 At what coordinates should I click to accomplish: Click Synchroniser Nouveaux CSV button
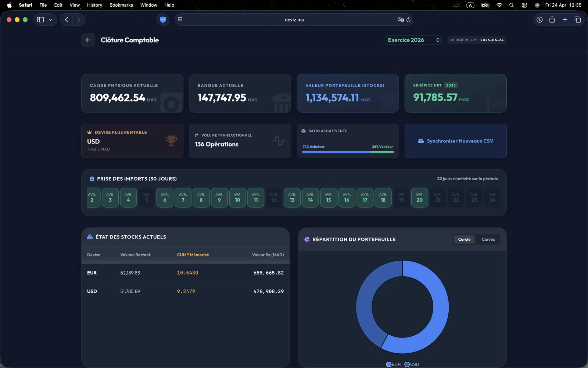455,141
